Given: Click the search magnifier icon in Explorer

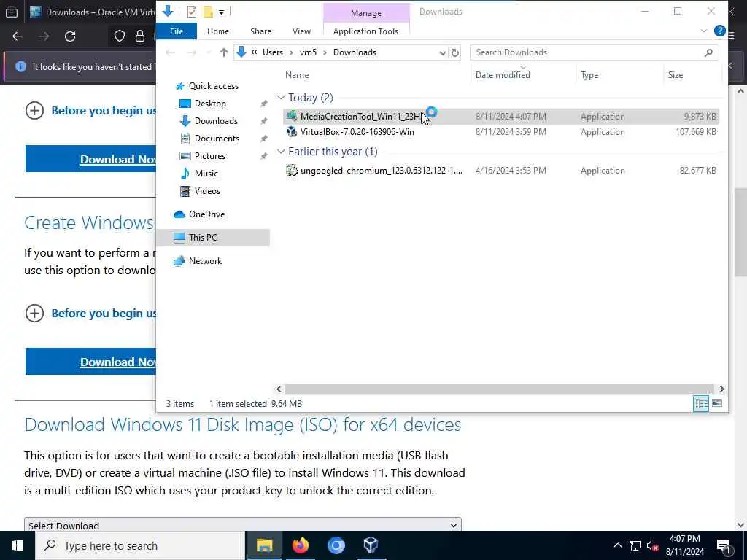Looking at the screenshot, I should [x=708, y=52].
